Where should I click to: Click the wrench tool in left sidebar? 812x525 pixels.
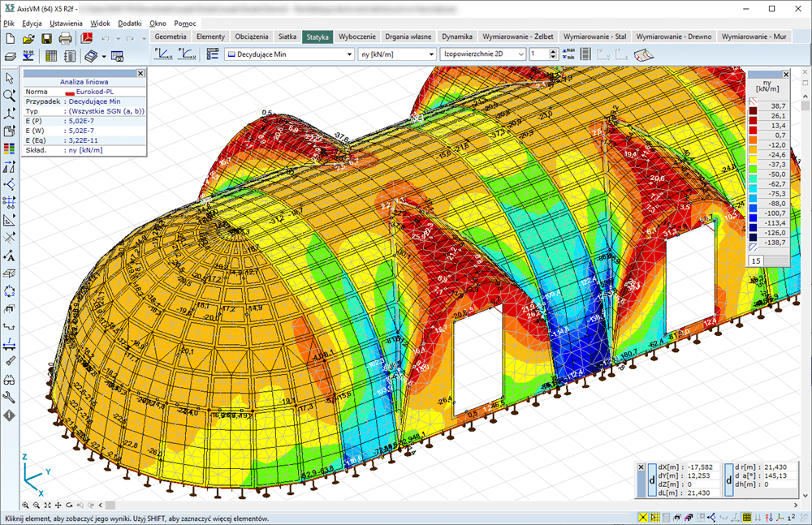[x=10, y=397]
